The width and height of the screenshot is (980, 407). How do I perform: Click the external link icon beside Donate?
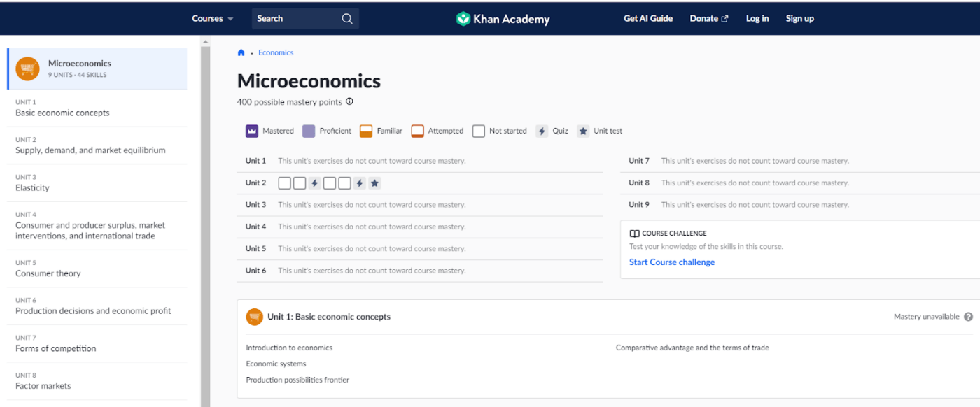[725, 18]
